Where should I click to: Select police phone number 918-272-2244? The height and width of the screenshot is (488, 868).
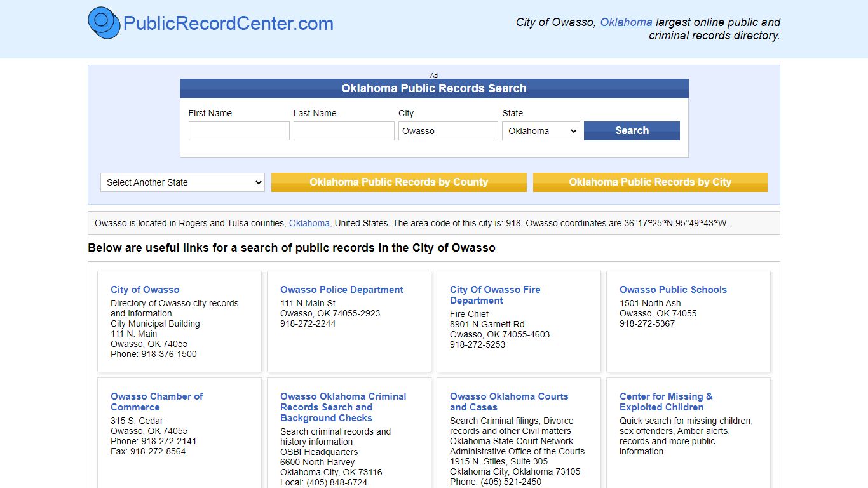(308, 323)
